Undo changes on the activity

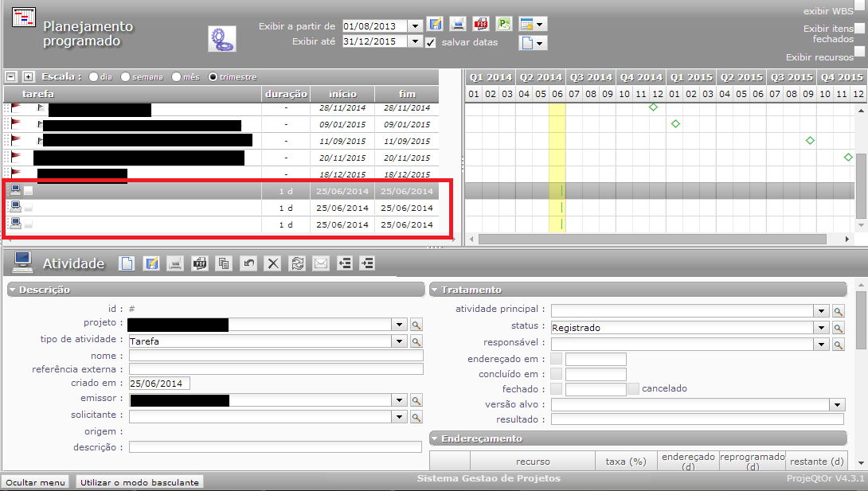(248, 263)
